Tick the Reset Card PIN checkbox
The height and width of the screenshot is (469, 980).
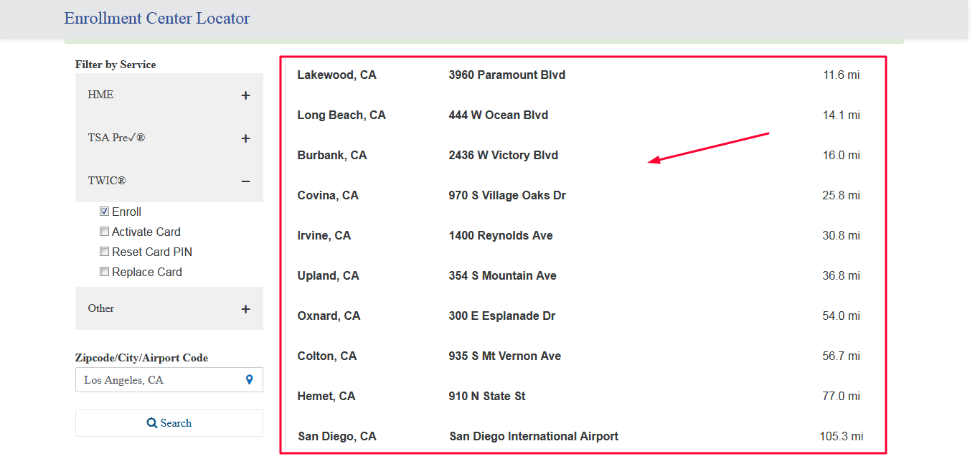[x=104, y=252]
